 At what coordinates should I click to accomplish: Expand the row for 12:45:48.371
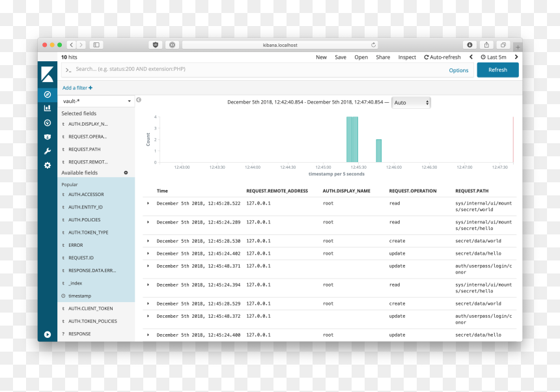[x=148, y=266]
